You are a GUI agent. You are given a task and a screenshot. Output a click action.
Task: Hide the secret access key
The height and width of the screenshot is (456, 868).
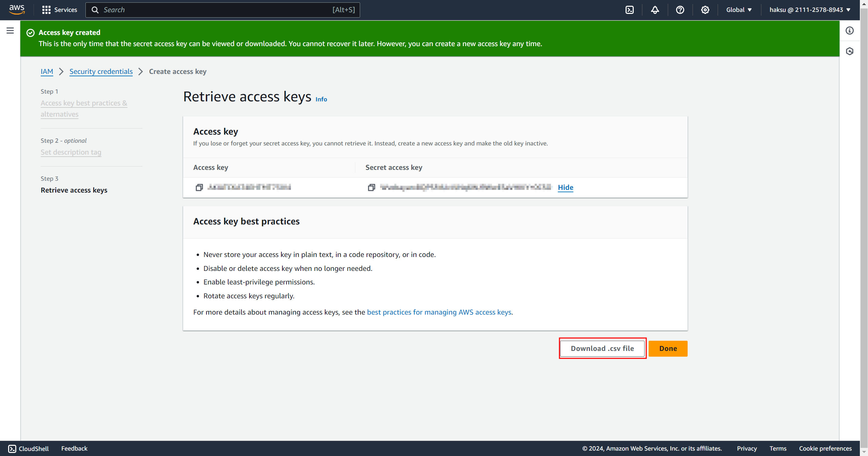(x=565, y=187)
